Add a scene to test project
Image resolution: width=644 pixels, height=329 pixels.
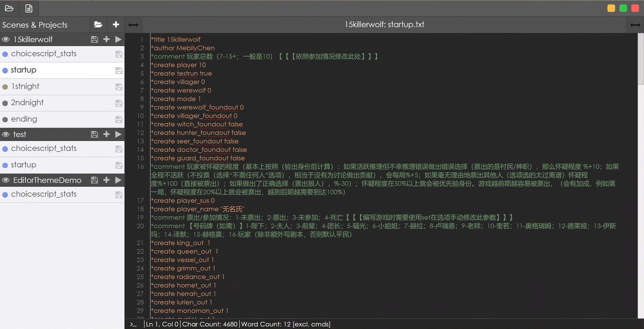click(x=106, y=134)
